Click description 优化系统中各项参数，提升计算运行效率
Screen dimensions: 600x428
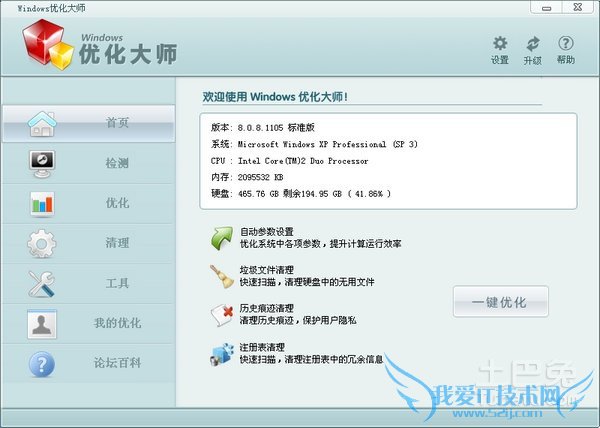click(x=321, y=244)
